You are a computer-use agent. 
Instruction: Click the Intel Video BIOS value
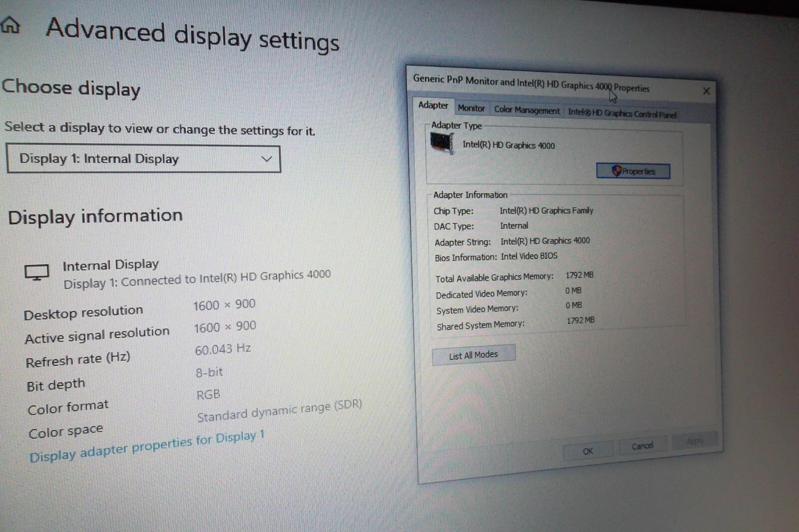tap(529, 256)
